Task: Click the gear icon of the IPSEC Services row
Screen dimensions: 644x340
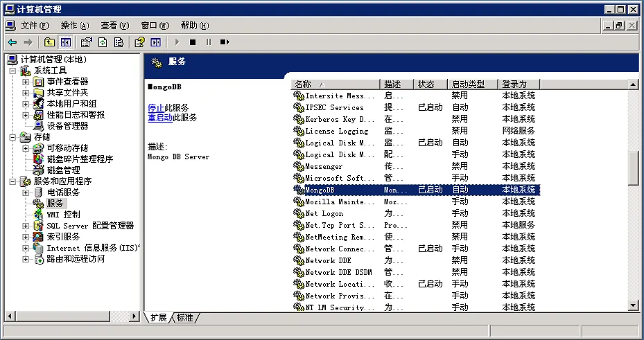Action: tap(299, 107)
